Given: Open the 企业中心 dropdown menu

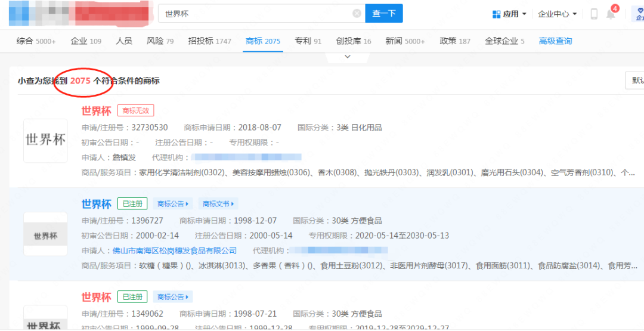Looking at the screenshot, I should pyautogui.click(x=558, y=14).
